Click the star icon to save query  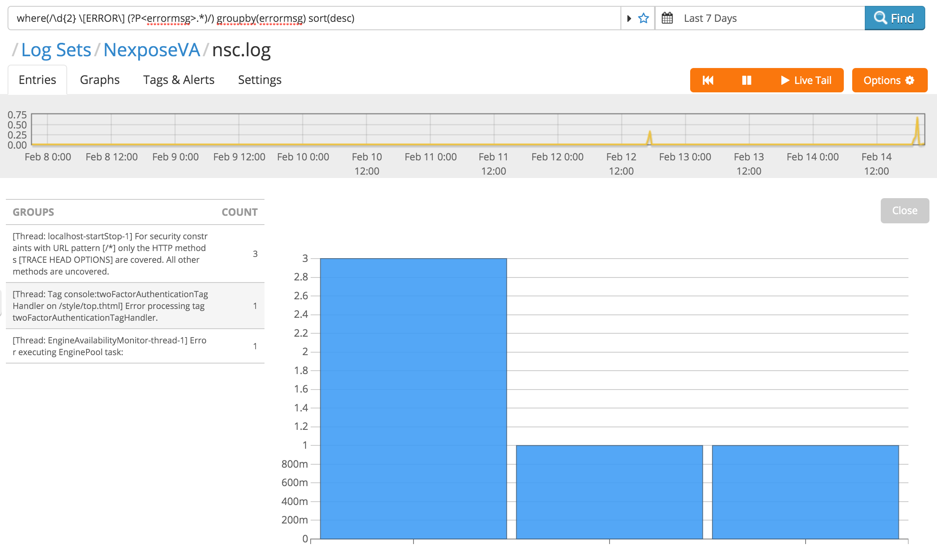(x=643, y=18)
